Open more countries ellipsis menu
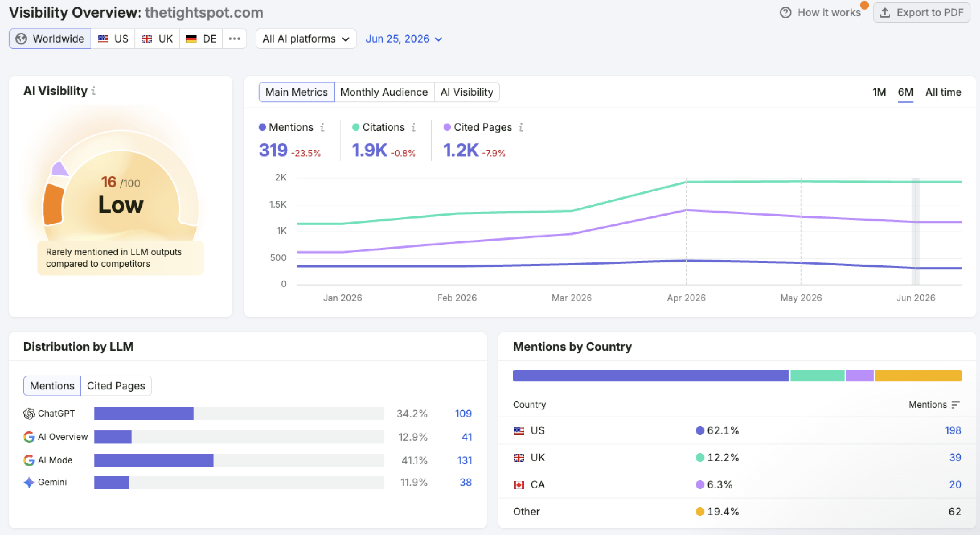 click(x=234, y=39)
